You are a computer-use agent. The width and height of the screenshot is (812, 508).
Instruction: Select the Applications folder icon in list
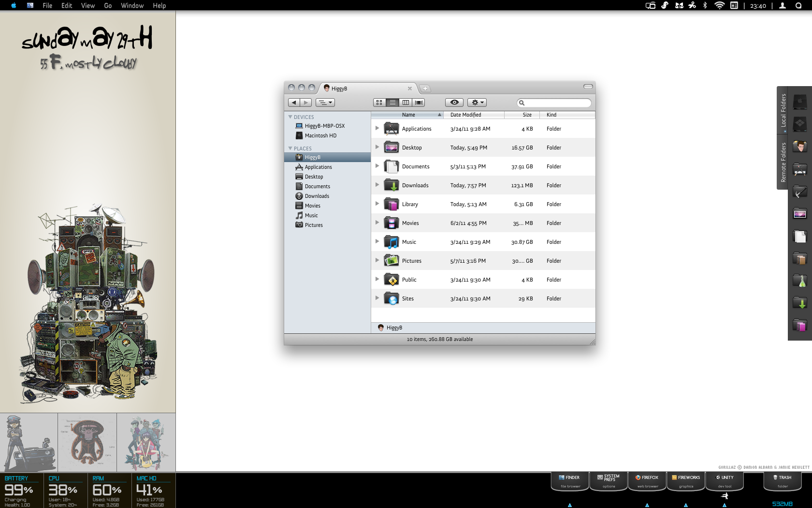coord(391,129)
